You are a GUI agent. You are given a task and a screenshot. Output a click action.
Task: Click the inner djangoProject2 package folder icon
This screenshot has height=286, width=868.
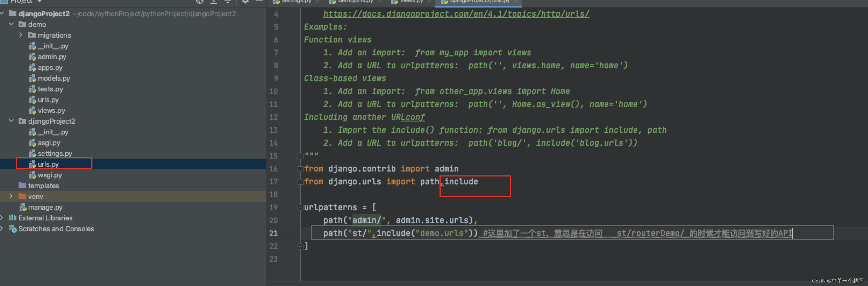(23, 121)
